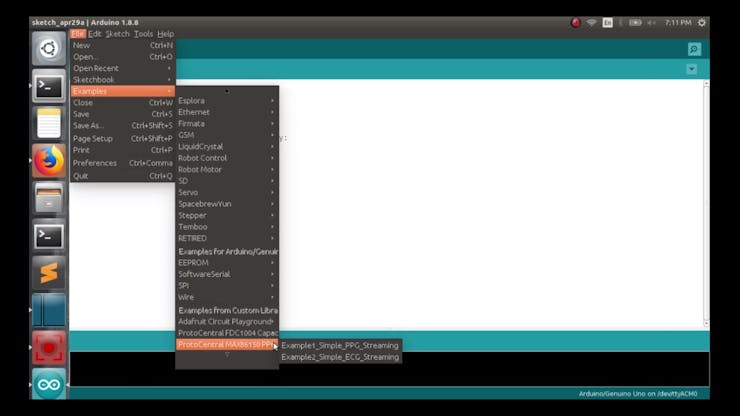
Task: Expand the GSM examples submenu
Action: point(227,135)
